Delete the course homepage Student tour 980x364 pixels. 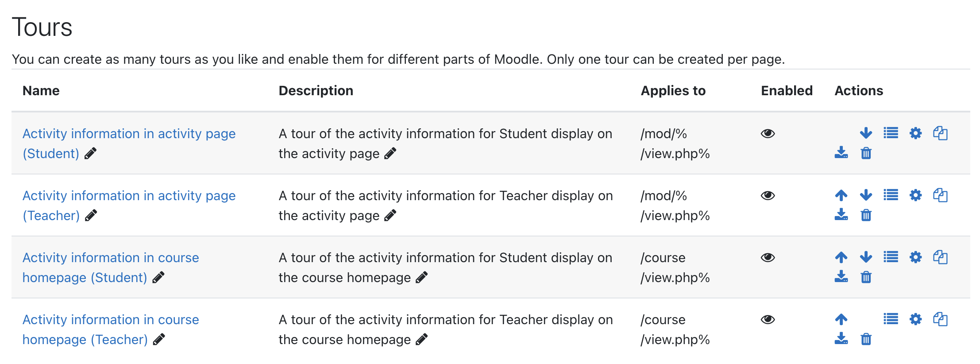(866, 277)
